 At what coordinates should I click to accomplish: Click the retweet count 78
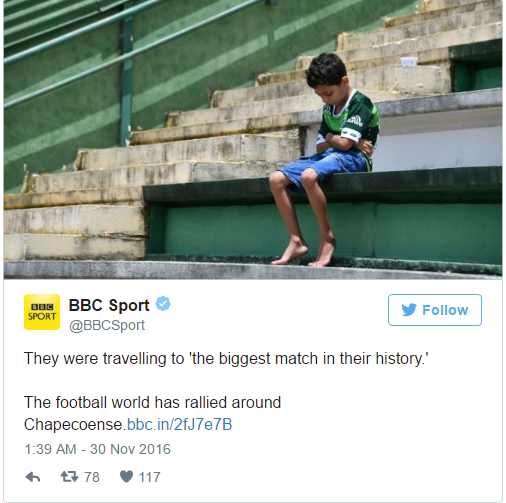[92, 477]
